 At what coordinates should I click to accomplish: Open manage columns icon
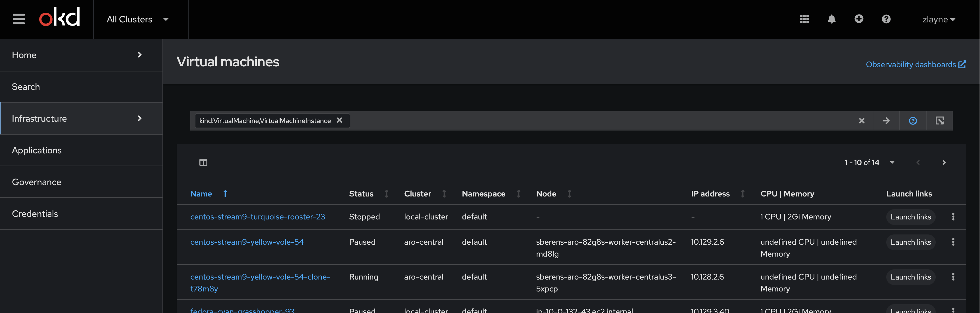[x=203, y=162]
